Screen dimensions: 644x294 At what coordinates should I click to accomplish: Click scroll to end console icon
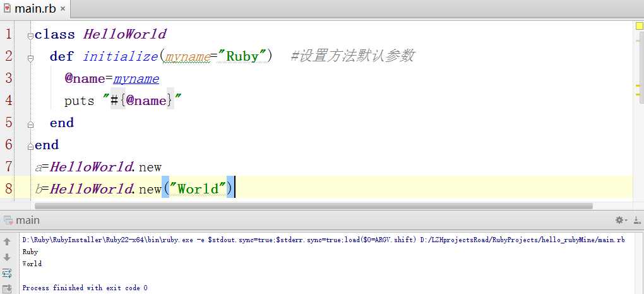pyautogui.click(x=6, y=289)
